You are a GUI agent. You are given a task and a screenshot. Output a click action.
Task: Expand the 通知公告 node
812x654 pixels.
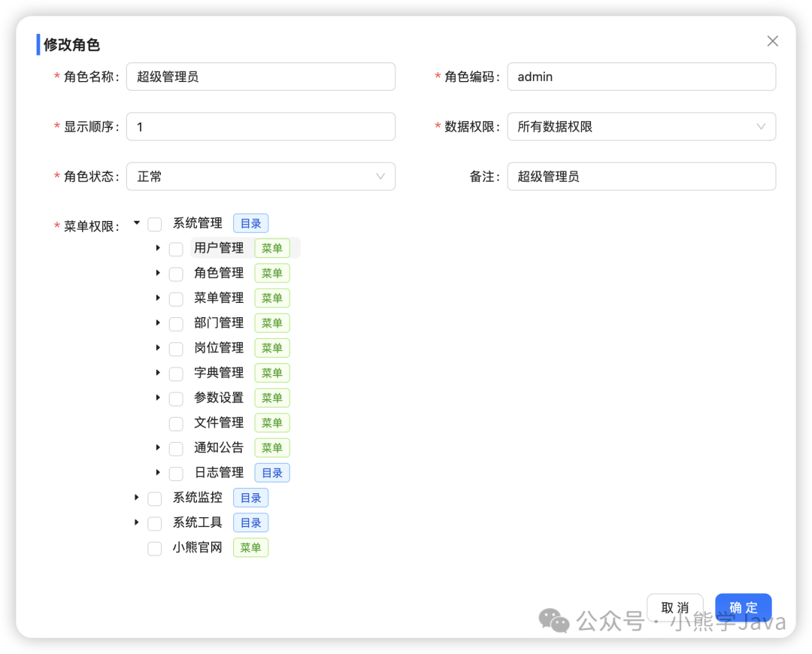(x=158, y=447)
